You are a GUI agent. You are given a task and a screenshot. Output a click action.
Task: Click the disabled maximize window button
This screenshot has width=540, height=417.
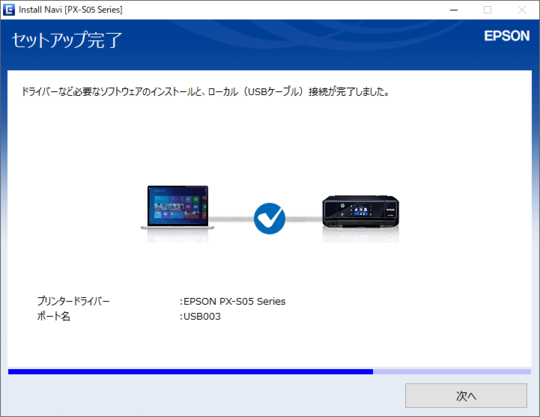(x=488, y=10)
